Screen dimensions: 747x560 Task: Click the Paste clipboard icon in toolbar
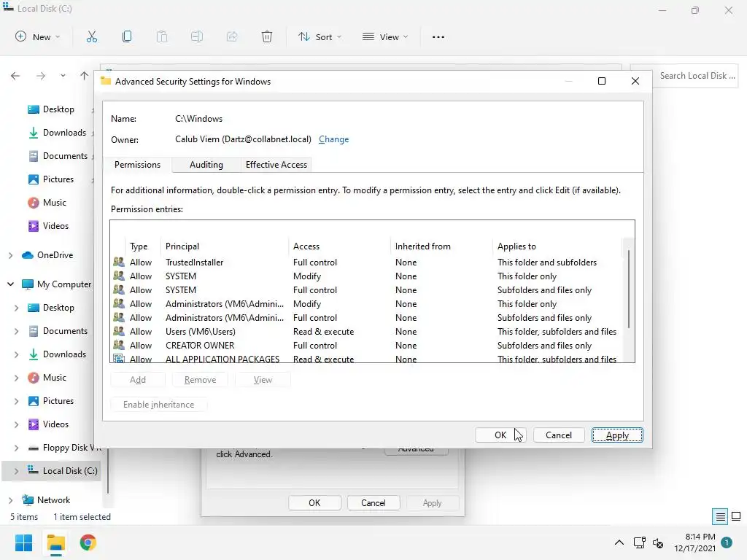(162, 36)
